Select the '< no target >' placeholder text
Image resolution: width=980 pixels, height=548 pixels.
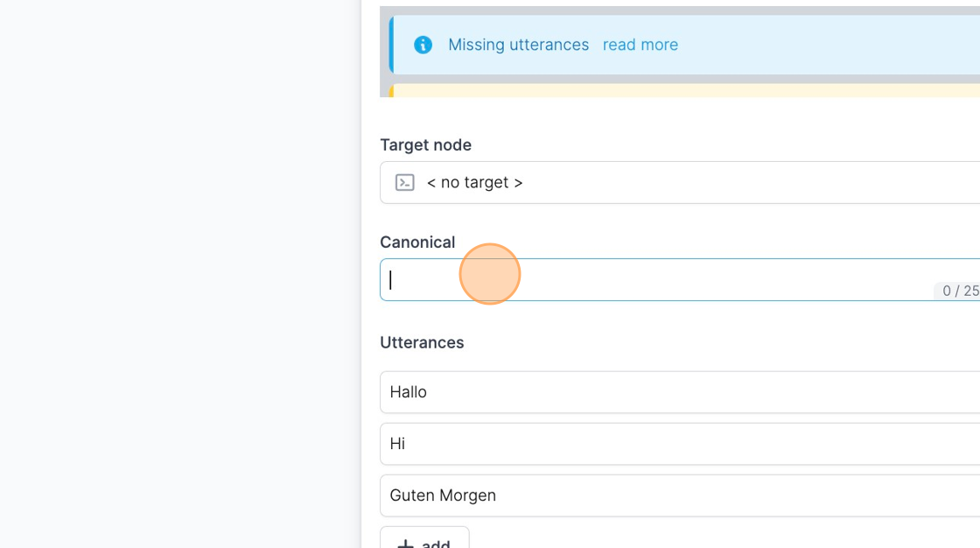pos(474,183)
